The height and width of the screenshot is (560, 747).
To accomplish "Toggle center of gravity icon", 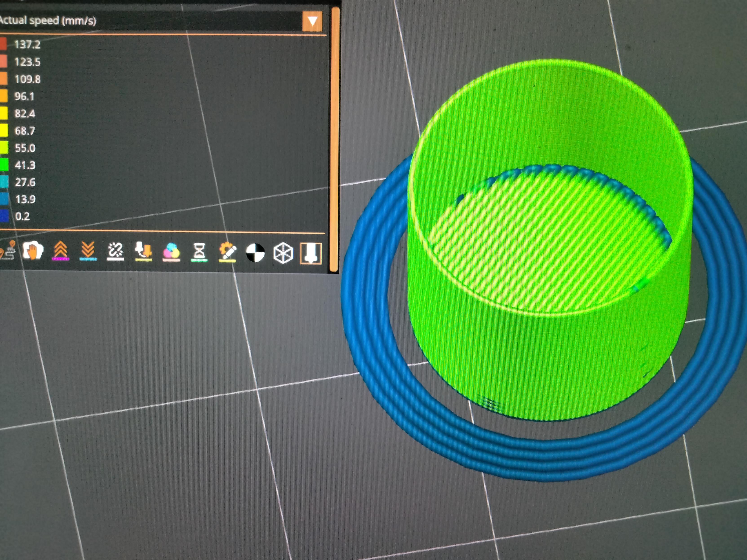I will (255, 253).
